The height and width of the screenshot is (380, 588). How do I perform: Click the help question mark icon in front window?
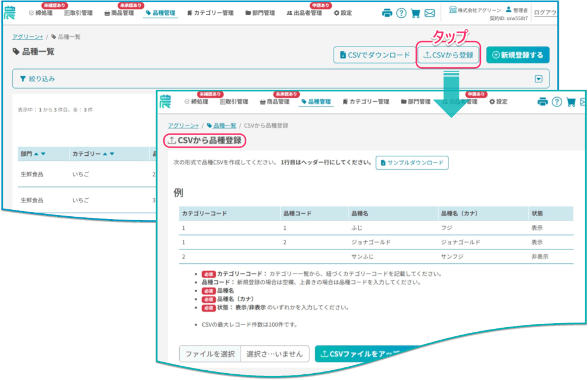pyautogui.click(x=556, y=102)
